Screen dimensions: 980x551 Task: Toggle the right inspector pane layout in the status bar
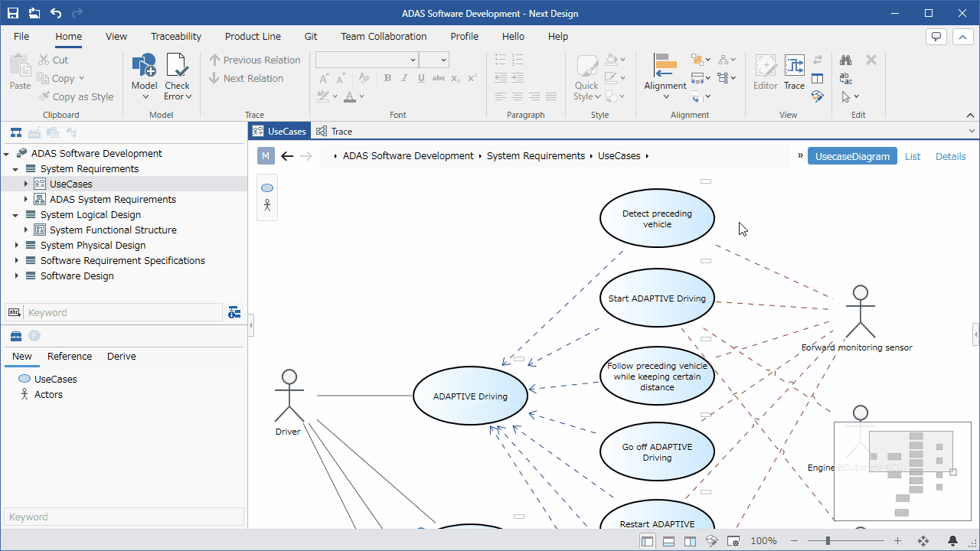(x=690, y=541)
